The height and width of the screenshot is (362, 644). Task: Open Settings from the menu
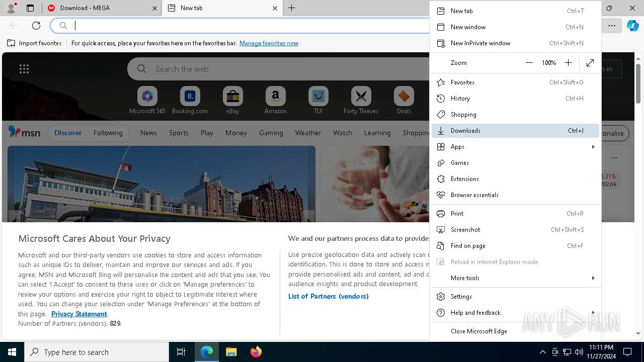(515, 297)
